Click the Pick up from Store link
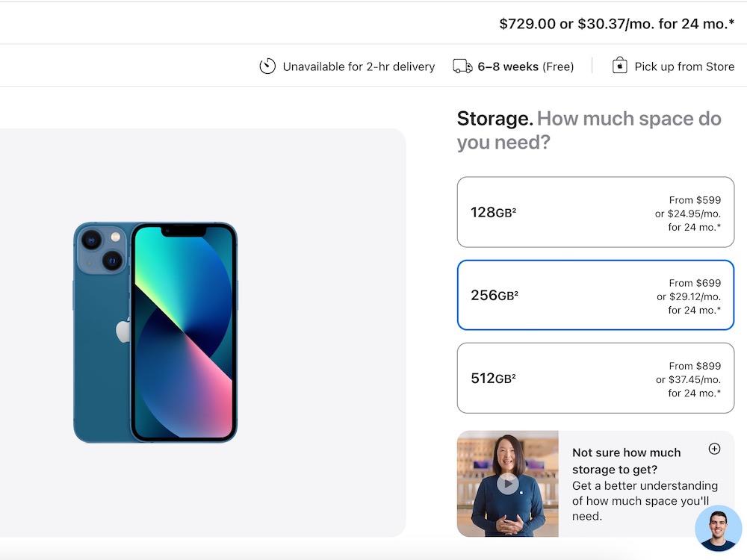Image resolution: width=747 pixels, height=560 pixels. tap(684, 66)
